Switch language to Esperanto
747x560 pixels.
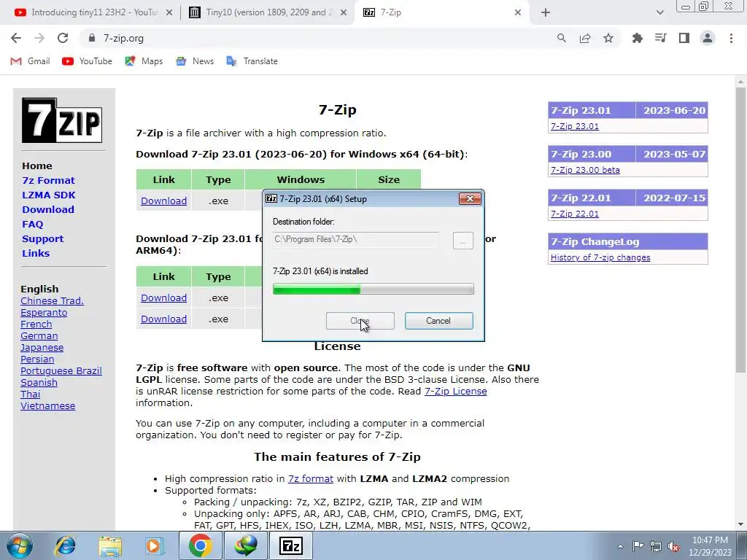44,313
